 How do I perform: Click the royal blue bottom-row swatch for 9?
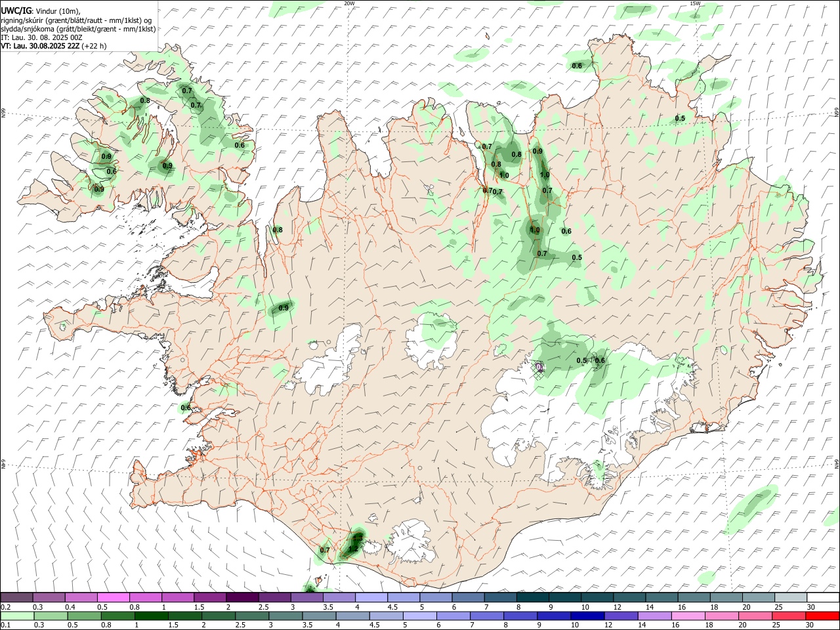[x=554, y=616]
